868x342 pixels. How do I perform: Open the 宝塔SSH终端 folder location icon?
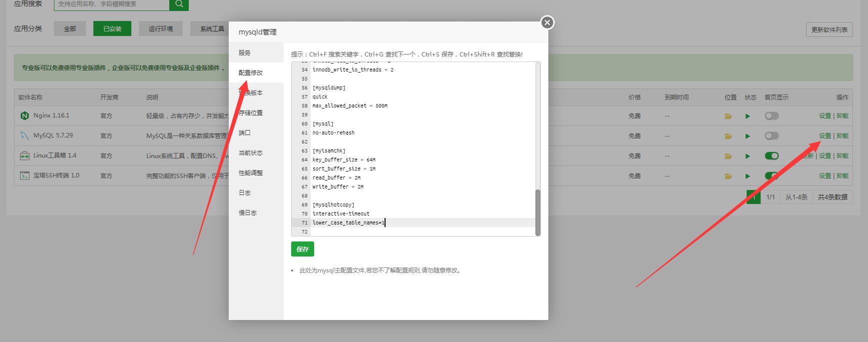click(728, 176)
